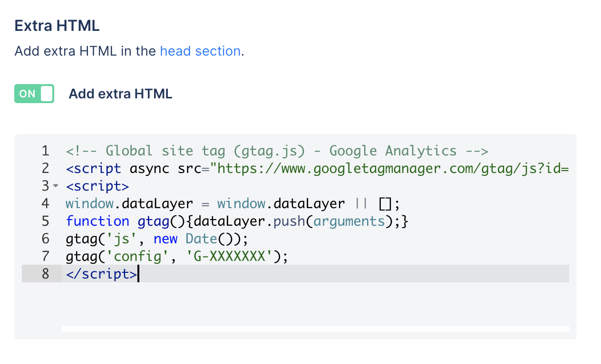
Task: Click the gtag('js', new Date()) line
Action: [x=157, y=239]
